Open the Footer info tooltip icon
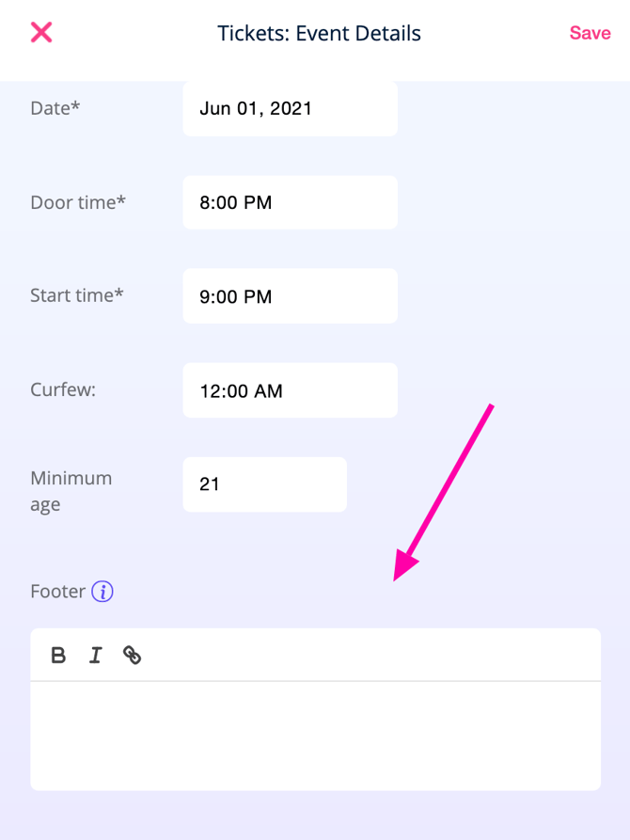The height and width of the screenshot is (840, 630). tap(102, 592)
